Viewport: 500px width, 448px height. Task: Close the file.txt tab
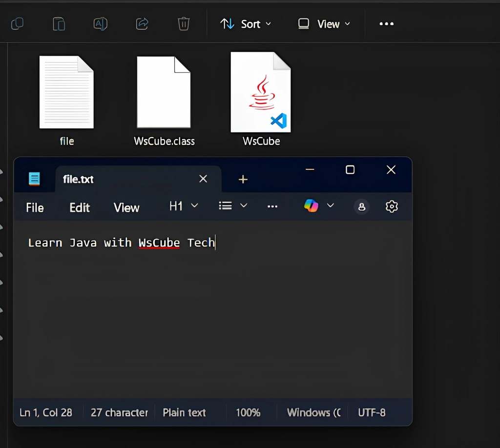(x=203, y=179)
